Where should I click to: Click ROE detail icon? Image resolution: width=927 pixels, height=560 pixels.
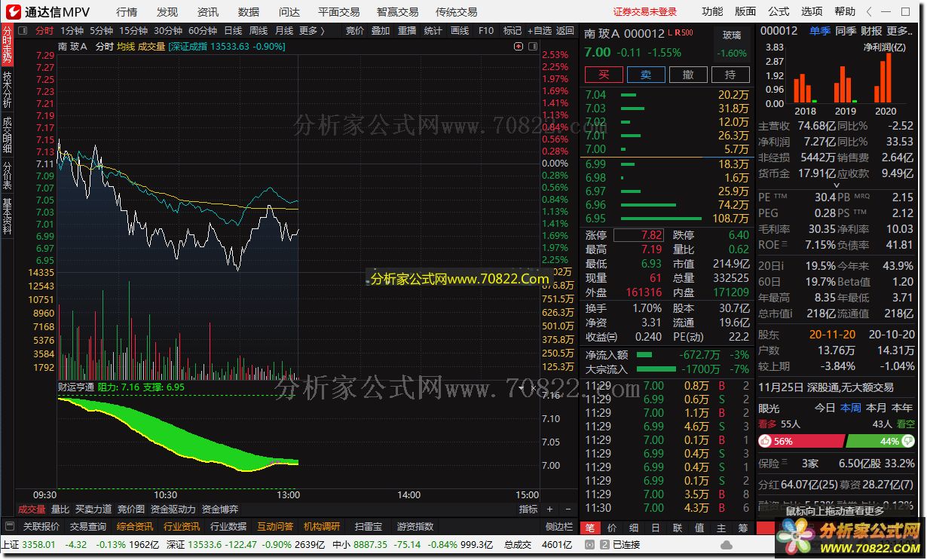pyautogui.click(x=785, y=244)
